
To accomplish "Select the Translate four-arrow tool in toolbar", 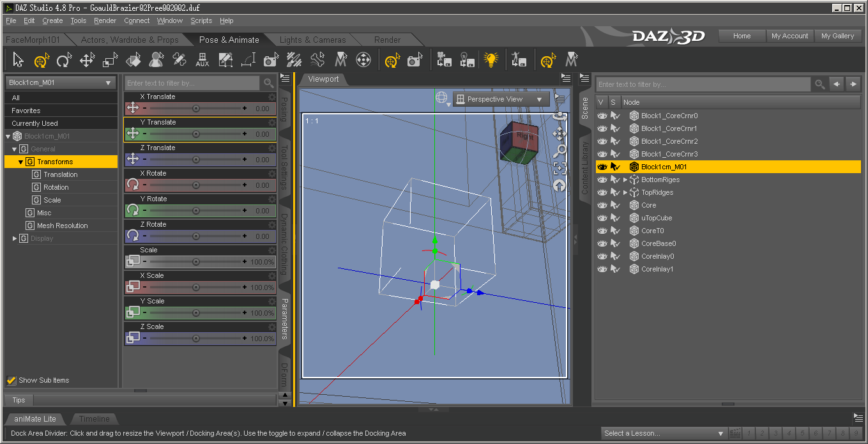I will pyautogui.click(x=87, y=61).
